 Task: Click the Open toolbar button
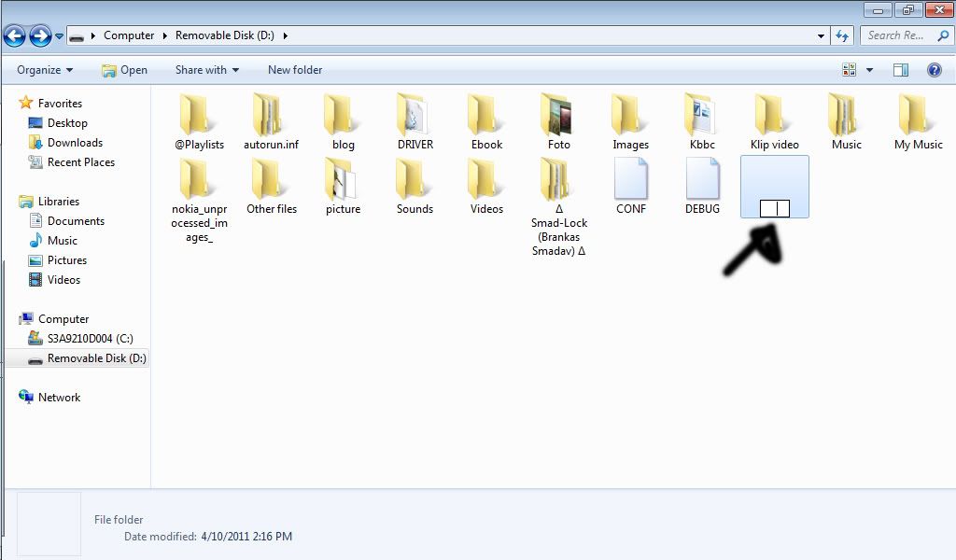[x=124, y=70]
